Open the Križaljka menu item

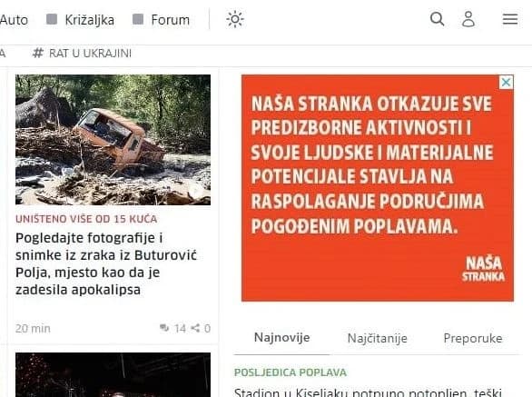tap(90, 20)
